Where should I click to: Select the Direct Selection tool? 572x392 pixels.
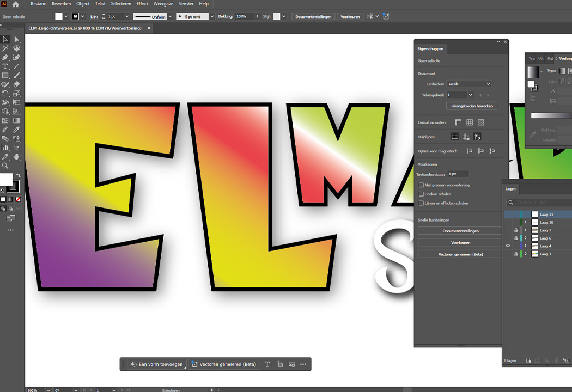tap(17, 39)
